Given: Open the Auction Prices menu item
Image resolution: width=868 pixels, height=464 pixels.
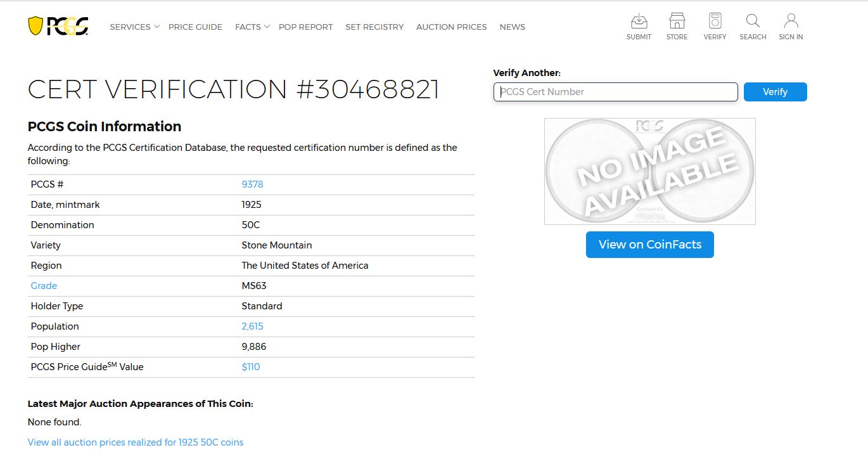Looking at the screenshot, I should click(451, 27).
